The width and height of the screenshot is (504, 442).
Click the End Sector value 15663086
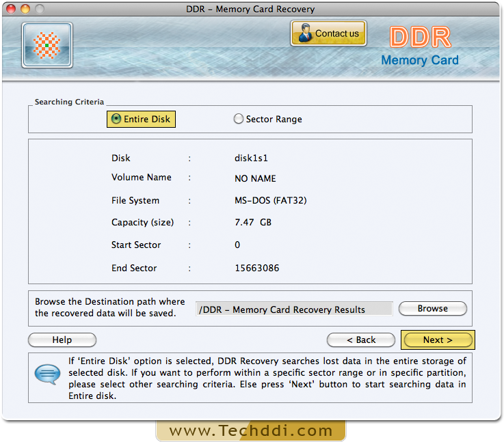[257, 268]
